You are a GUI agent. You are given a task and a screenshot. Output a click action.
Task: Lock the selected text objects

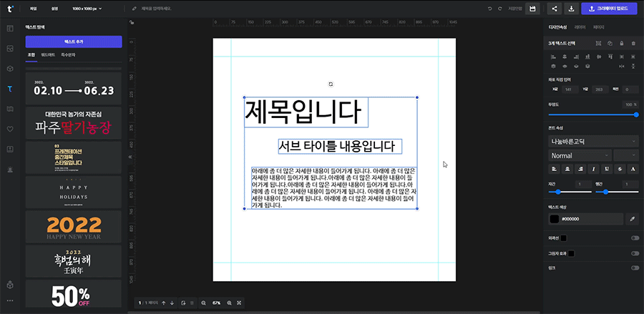[x=620, y=44]
